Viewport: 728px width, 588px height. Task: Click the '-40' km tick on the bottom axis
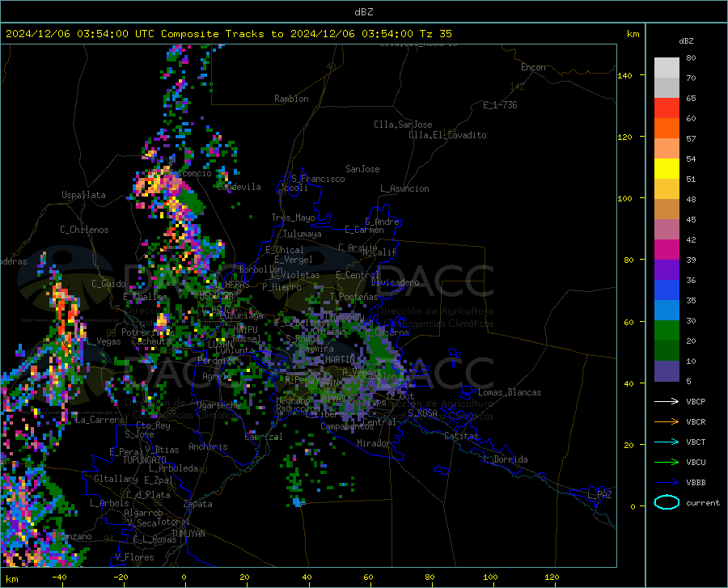tap(59, 577)
